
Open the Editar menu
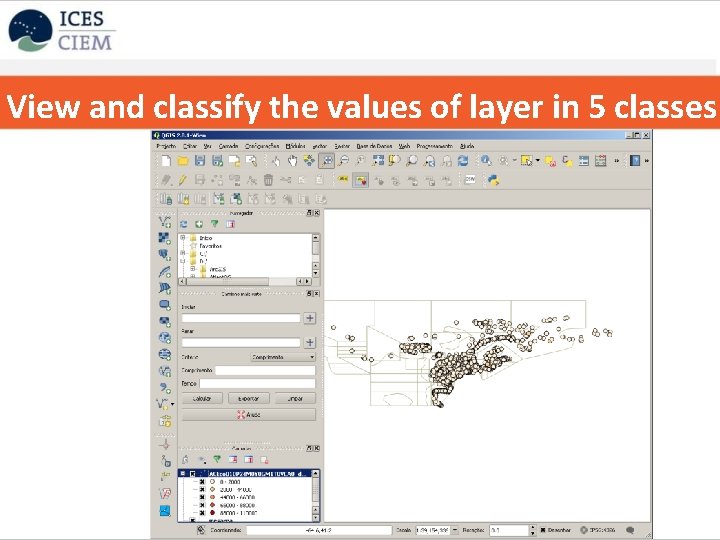190,146
